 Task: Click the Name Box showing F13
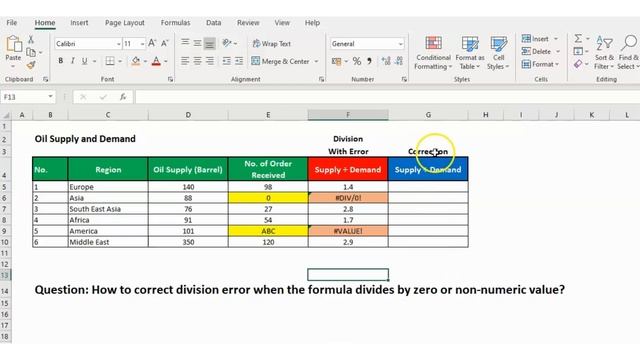(x=28, y=97)
